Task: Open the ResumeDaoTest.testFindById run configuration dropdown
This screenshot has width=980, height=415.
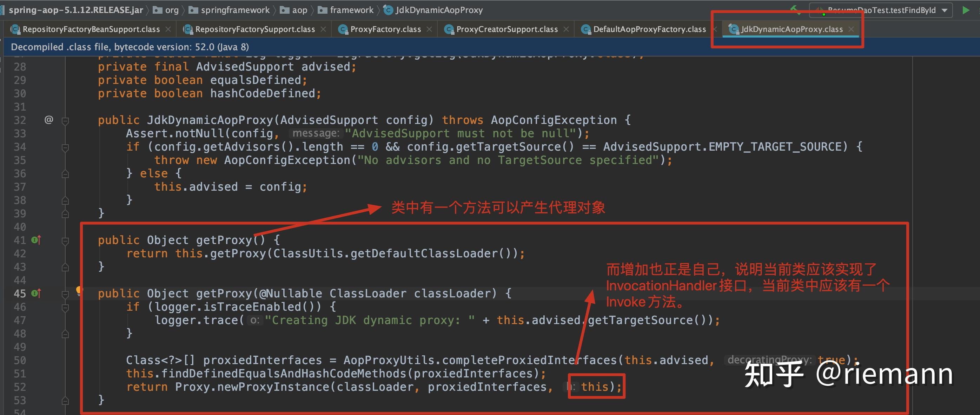Action: (x=944, y=10)
